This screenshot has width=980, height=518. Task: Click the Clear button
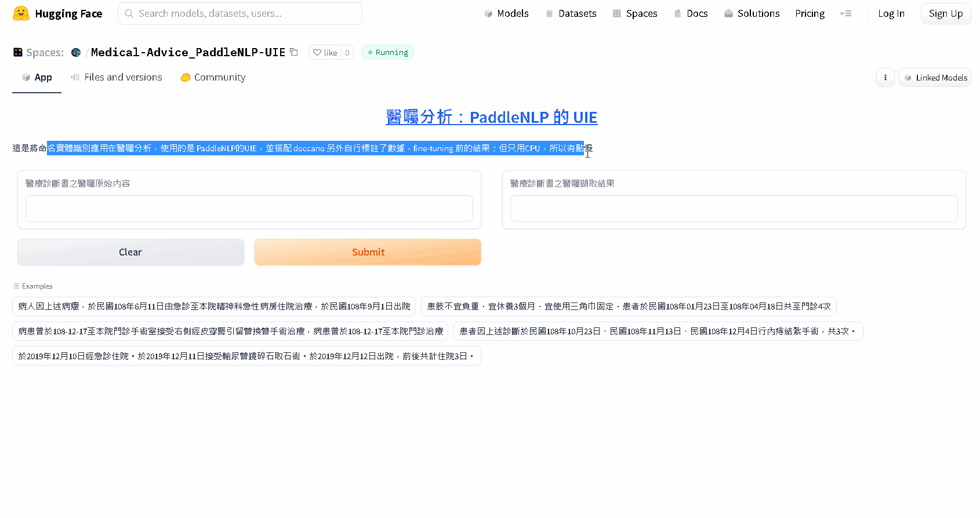click(x=130, y=252)
